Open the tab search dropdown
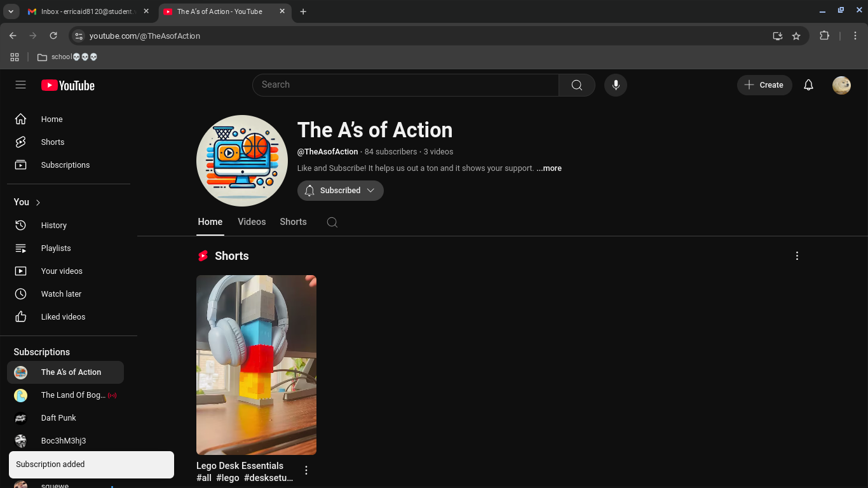Image resolution: width=868 pixels, height=488 pixels. click(11, 11)
